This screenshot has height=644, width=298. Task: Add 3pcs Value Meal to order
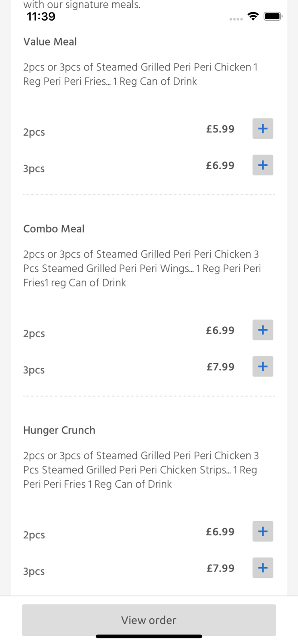point(263,164)
